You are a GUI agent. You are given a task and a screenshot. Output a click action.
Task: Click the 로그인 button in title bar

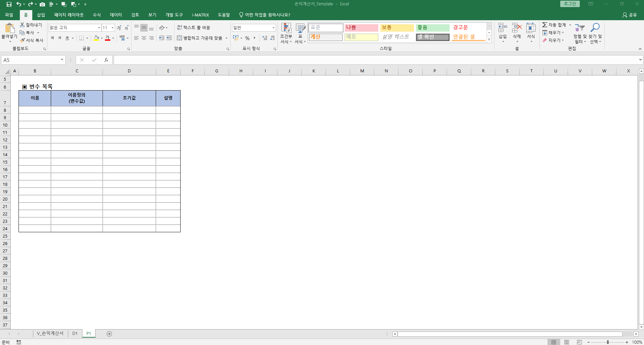coord(570,4)
